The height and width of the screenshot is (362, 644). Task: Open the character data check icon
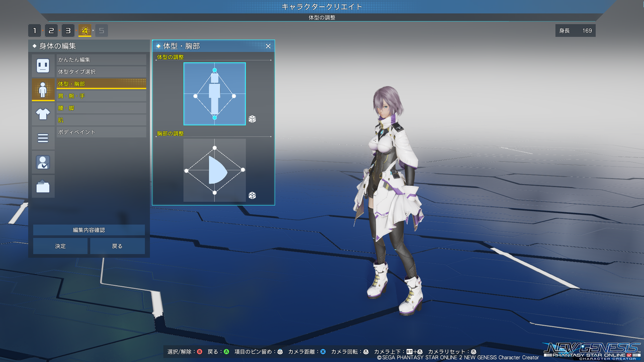43,162
